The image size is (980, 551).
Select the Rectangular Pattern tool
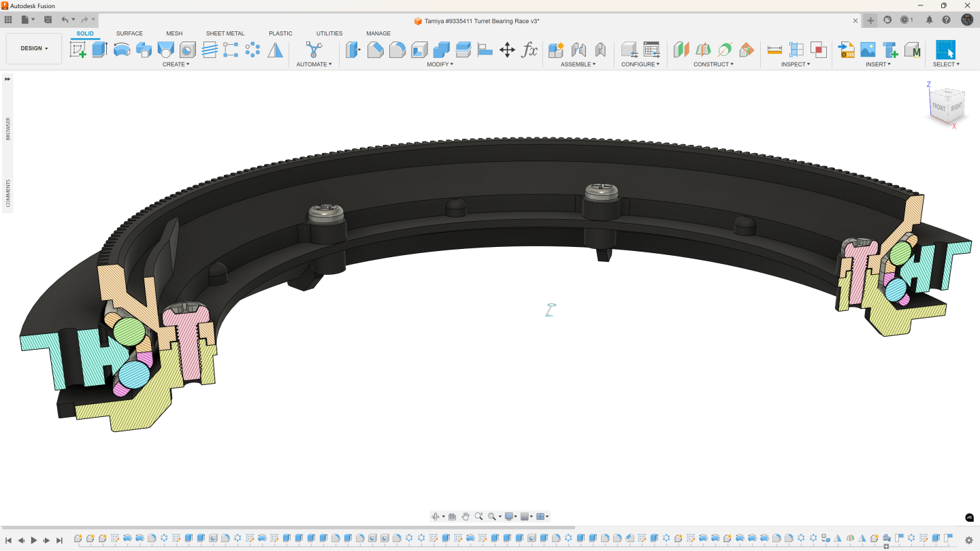(x=231, y=50)
